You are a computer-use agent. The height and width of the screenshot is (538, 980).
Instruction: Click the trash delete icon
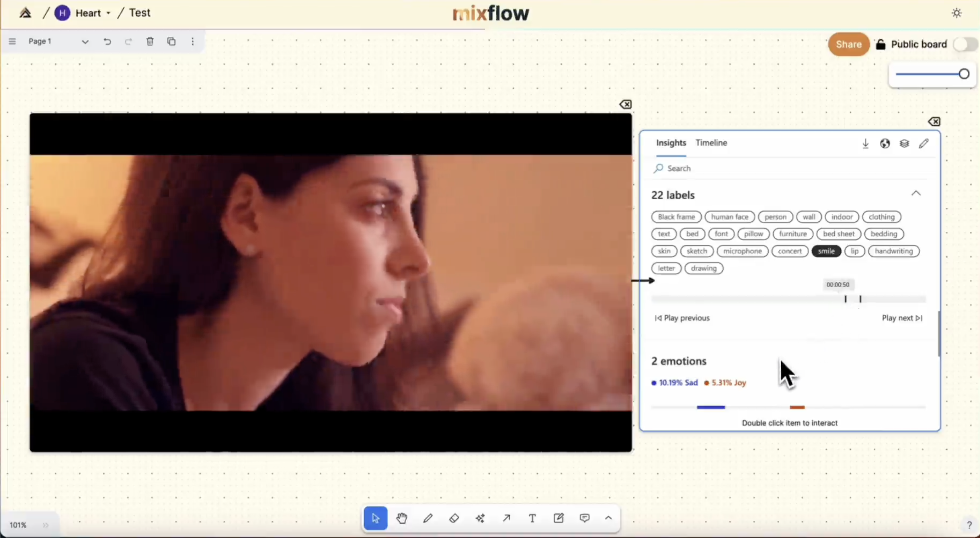coord(150,42)
